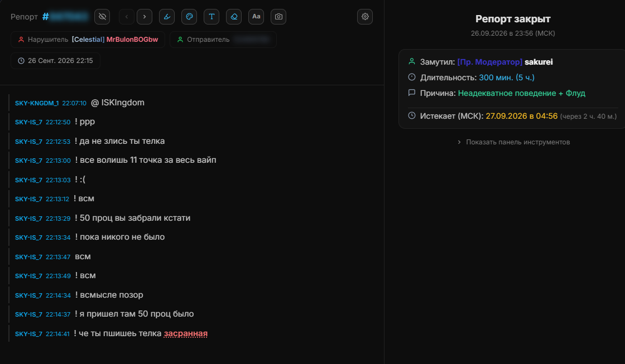Expand "Показать панель инструментов"

513,142
